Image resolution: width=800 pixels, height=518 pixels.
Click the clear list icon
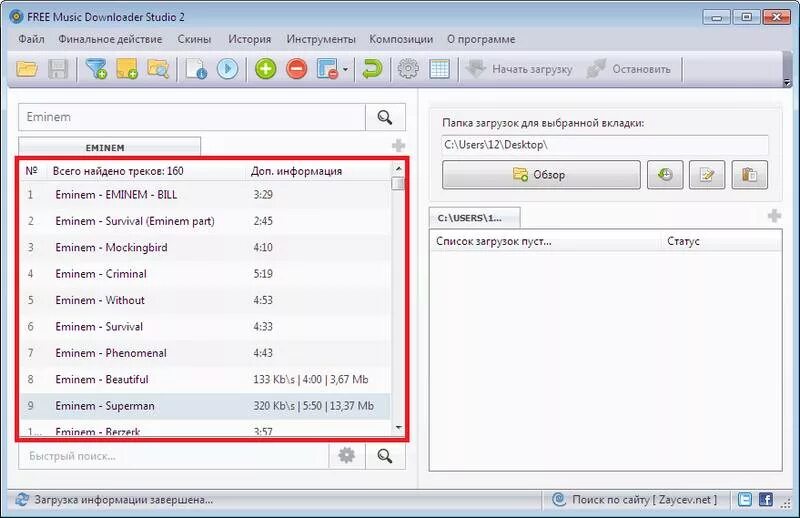[327, 69]
